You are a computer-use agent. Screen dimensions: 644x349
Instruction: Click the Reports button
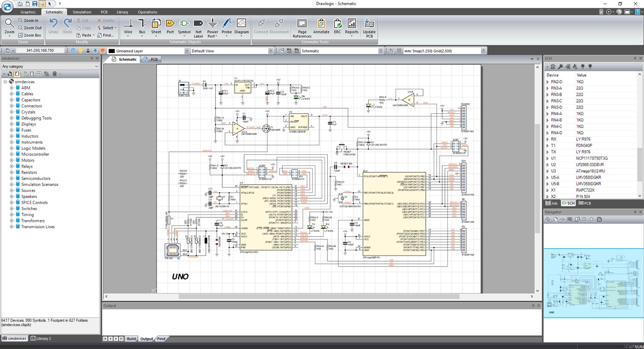pyautogui.click(x=351, y=26)
